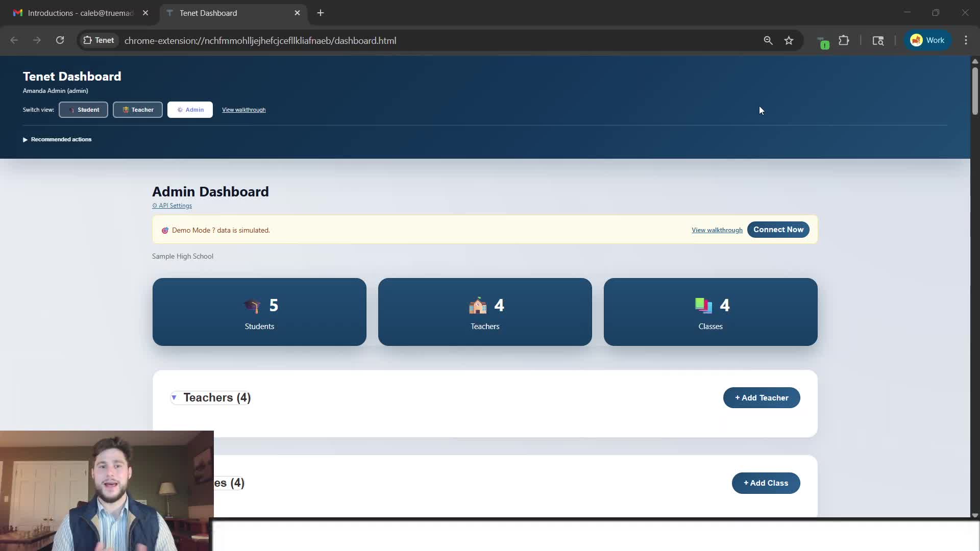The height and width of the screenshot is (551, 980).
Task: Select the Admin view button
Action: [x=190, y=110]
